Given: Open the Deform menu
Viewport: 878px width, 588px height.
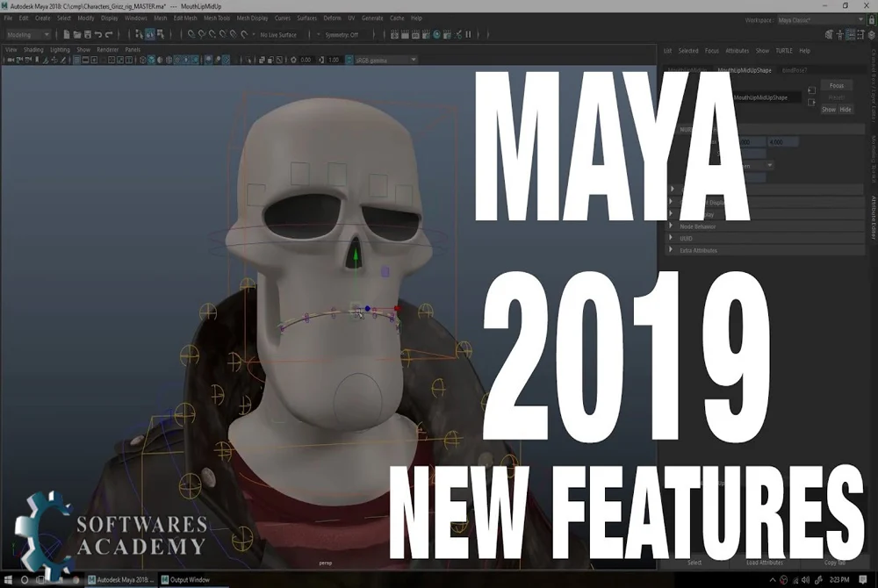Looking at the screenshot, I should point(332,18).
